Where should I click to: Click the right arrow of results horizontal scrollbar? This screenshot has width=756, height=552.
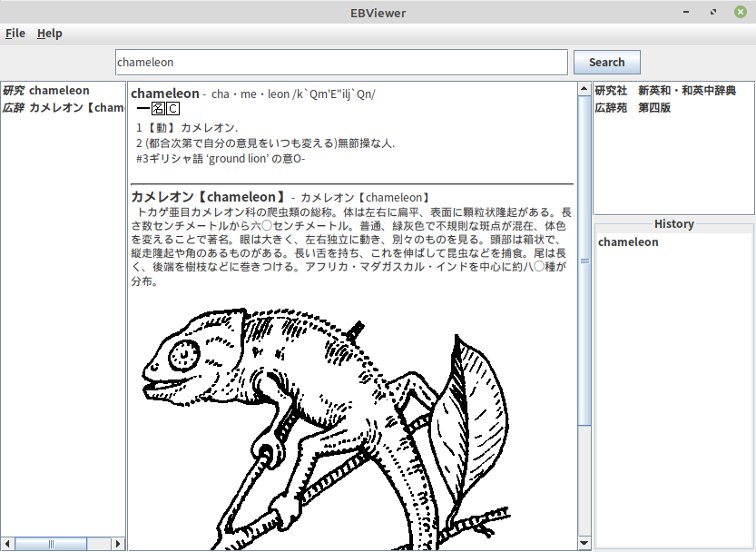(118, 544)
